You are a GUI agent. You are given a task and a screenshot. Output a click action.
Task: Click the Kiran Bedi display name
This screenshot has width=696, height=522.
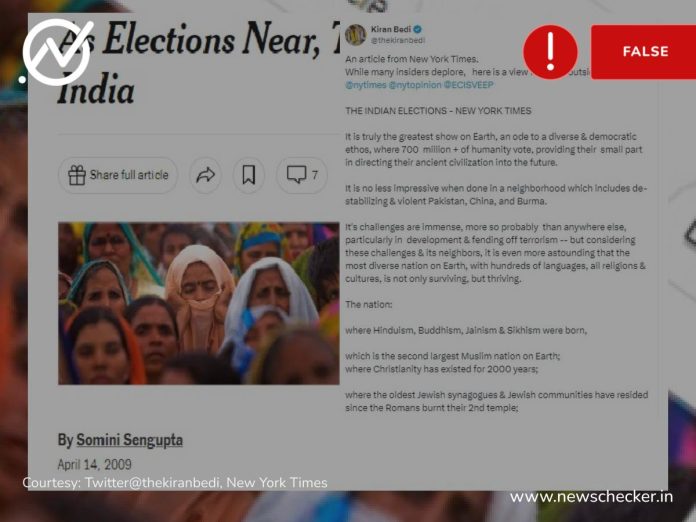pyautogui.click(x=391, y=29)
